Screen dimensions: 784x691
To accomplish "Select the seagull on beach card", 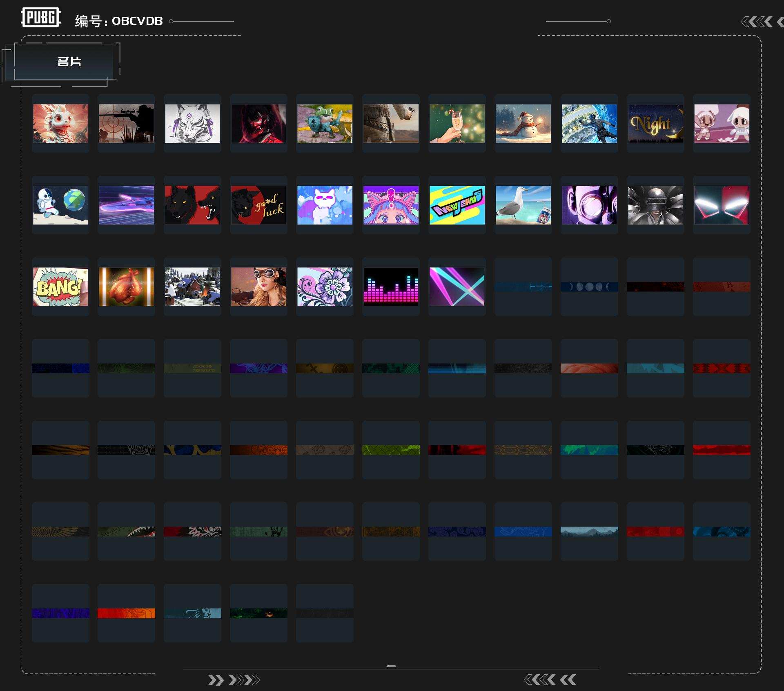I will tap(523, 205).
